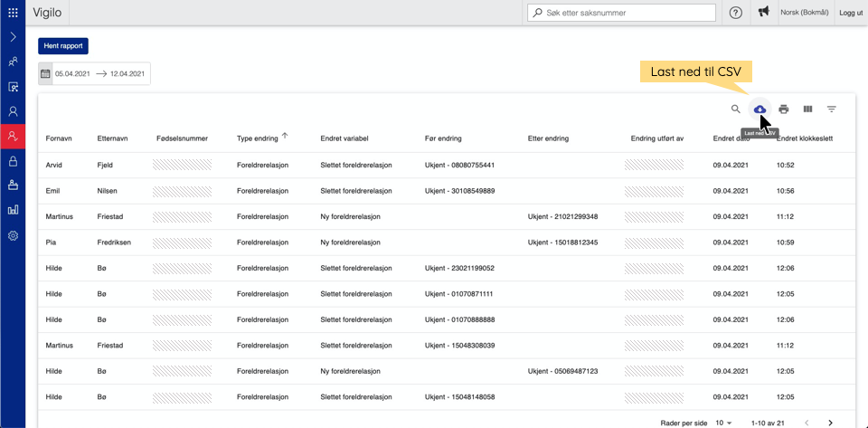Screen dimensions: 868x428
Task: Click the start date 05.04.2021
Action: (x=72, y=73)
